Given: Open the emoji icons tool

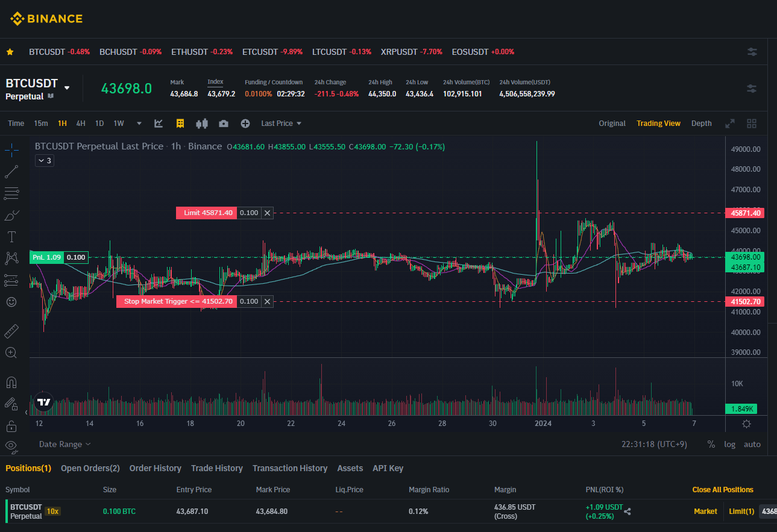Looking at the screenshot, I should (x=11, y=301).
